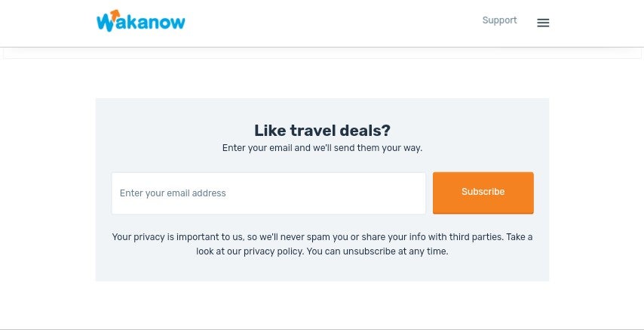Click the "Like travel deals?" heading
Viewport: 644px width, 330px height.
pos(322,131)
